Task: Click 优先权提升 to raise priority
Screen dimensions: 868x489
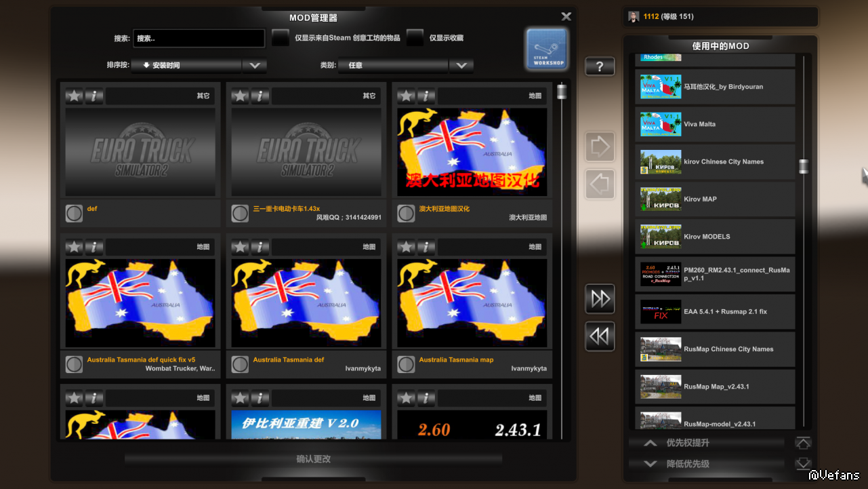Action: tap(707, 444)
